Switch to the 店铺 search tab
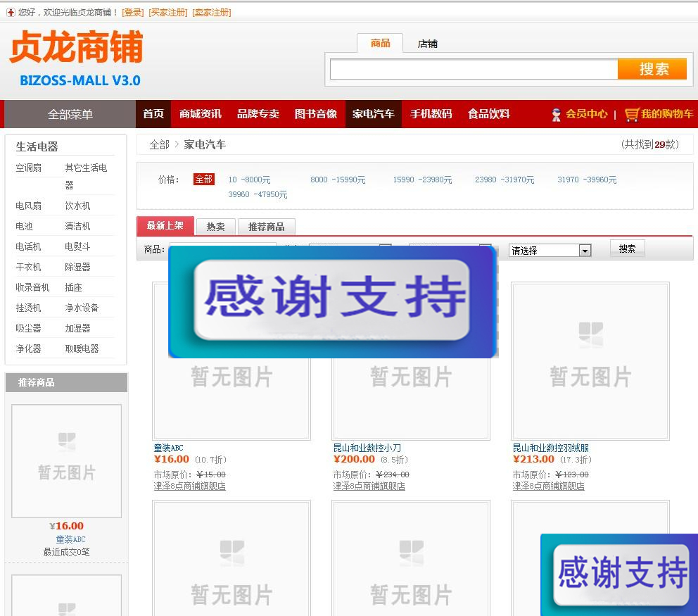Image resolution: width=698 pixels, height=616 pixels. coord(427,44)
